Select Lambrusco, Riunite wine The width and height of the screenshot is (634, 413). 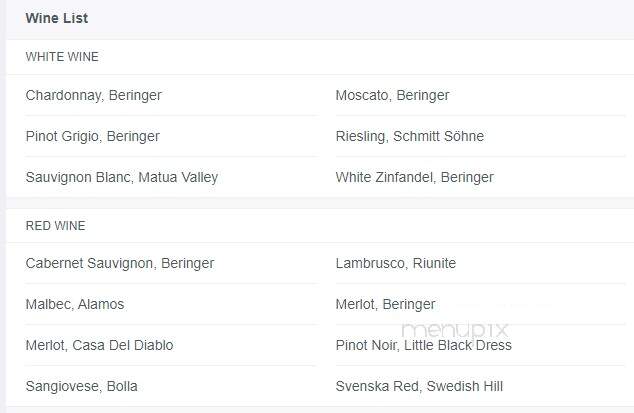click(x=395, y=263)
